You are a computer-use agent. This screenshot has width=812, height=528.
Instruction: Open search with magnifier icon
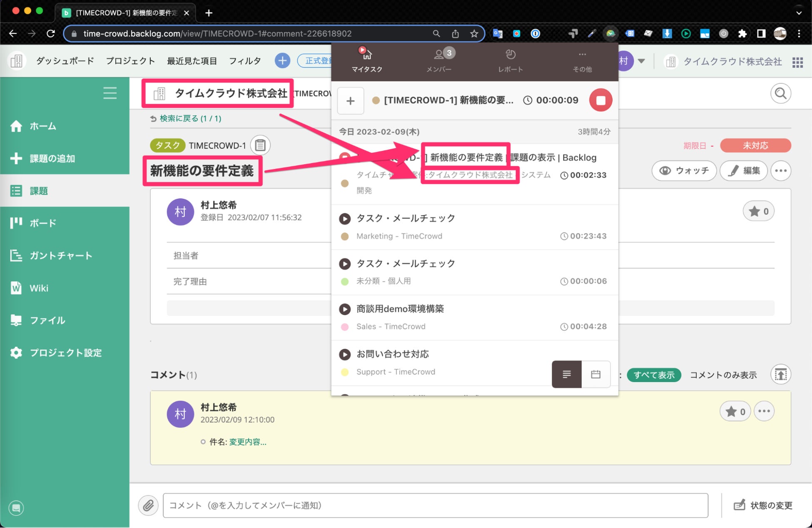click(780, 93)
